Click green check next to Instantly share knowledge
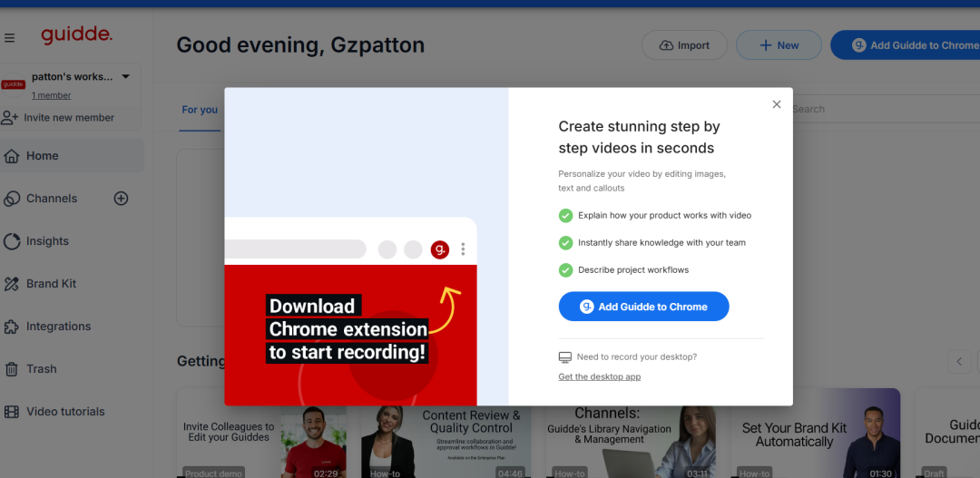 (x=565, y=242)
